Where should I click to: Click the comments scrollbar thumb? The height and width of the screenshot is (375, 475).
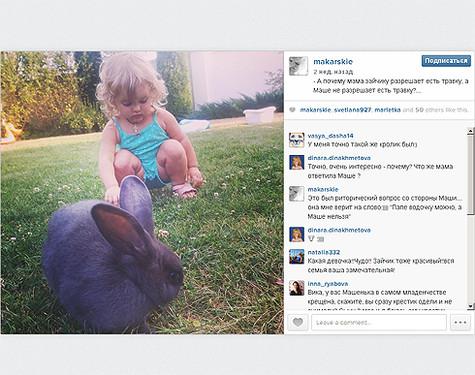(x=470, y=174)
